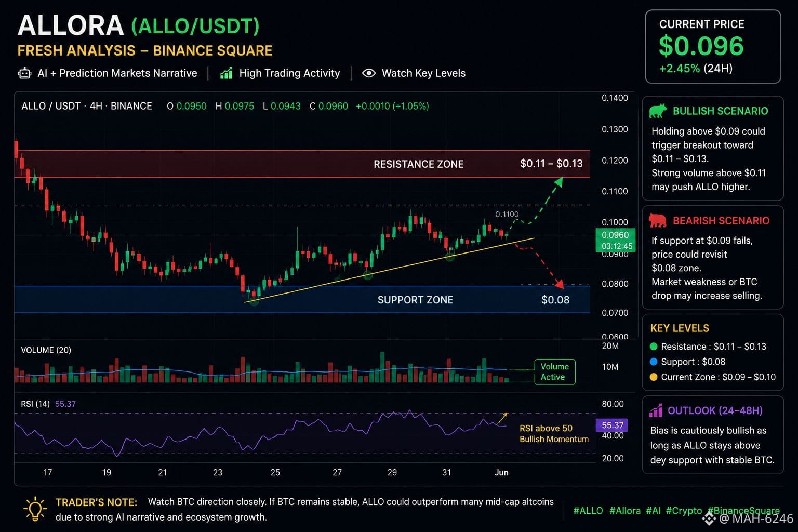This screenshot has width=798, height=532.
Task: Click the green 0.0960 price tag on axis
Action: click(x=615, y=240)
